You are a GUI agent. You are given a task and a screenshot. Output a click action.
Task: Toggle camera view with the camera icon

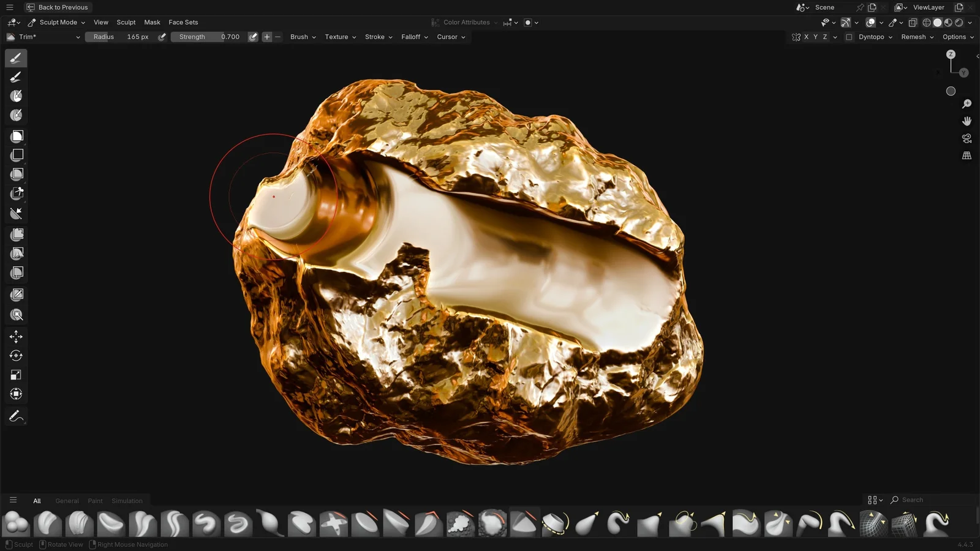(967, 138)
